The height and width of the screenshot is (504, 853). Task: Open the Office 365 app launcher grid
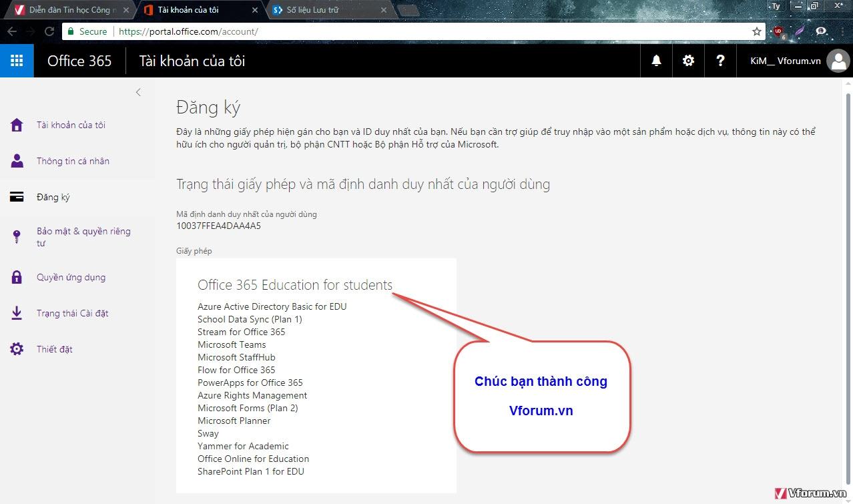point(17,61)
